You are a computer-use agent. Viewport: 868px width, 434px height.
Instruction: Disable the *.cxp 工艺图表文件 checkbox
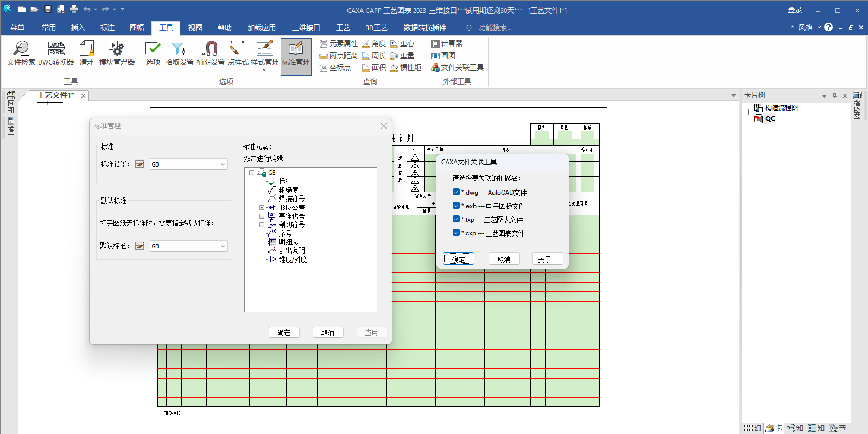click(x=456, y=233)
